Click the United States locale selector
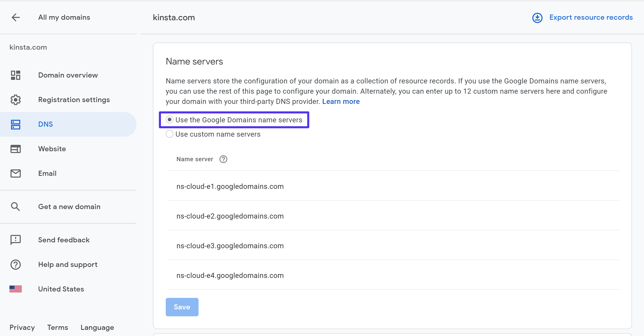 point(61,289)
